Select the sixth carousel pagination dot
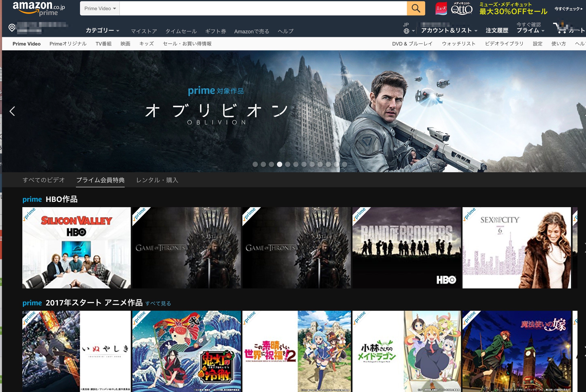The height and width of the screenshot is (392, 586). (x=296, y=164)
